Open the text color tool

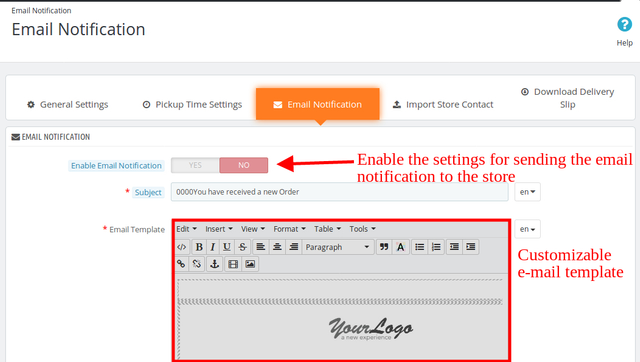tap(400, 247)
